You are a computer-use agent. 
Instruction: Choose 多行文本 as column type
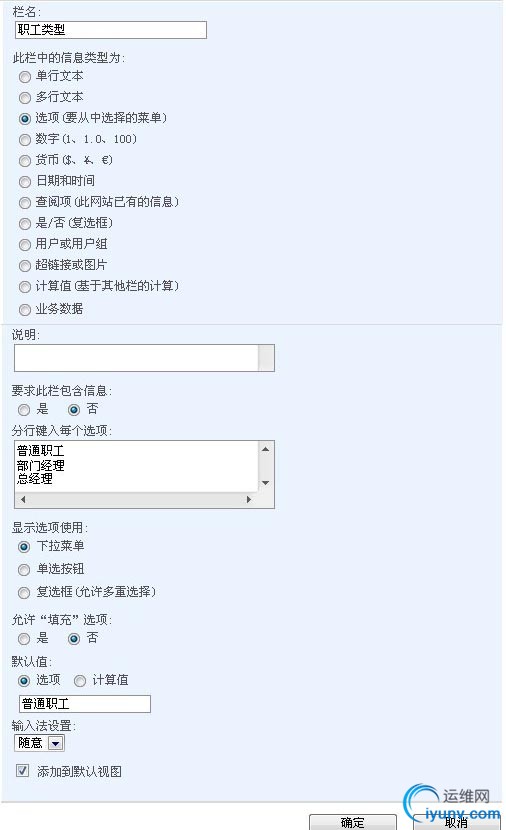pos(24,98)
